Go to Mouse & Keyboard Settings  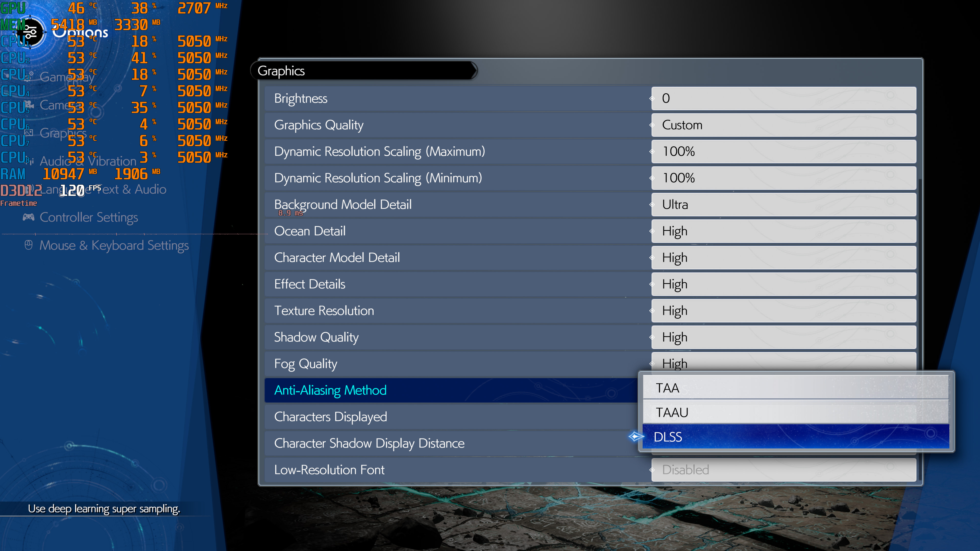(x=114, y=245)
